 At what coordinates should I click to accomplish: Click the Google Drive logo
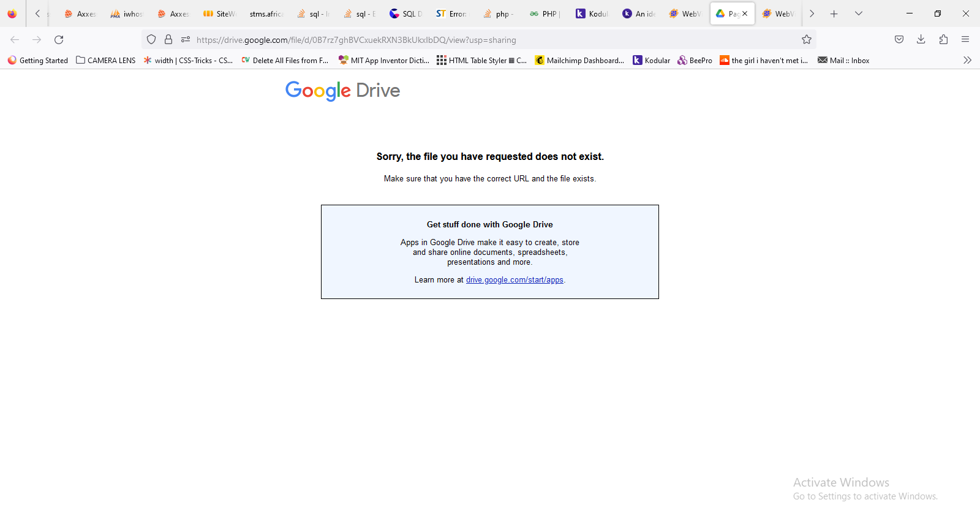click(x=342, y=91)
